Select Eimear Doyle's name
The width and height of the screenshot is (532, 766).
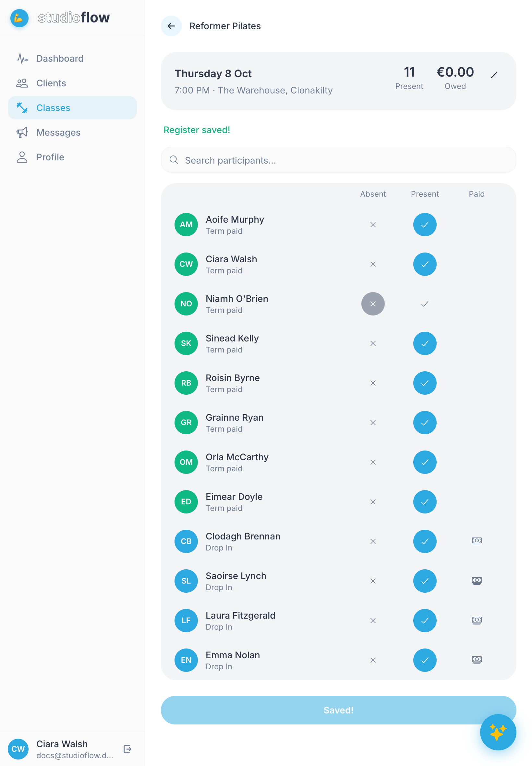234,497
